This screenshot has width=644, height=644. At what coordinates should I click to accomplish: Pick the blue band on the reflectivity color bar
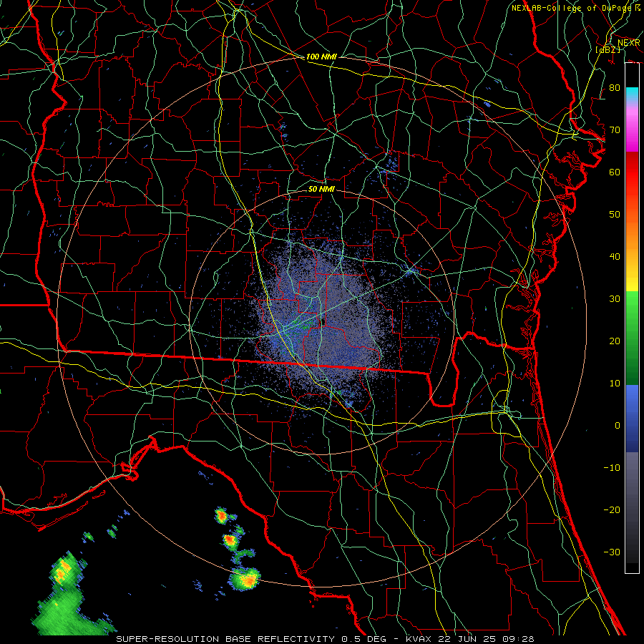pyautogui.click(x=632, y=419)
